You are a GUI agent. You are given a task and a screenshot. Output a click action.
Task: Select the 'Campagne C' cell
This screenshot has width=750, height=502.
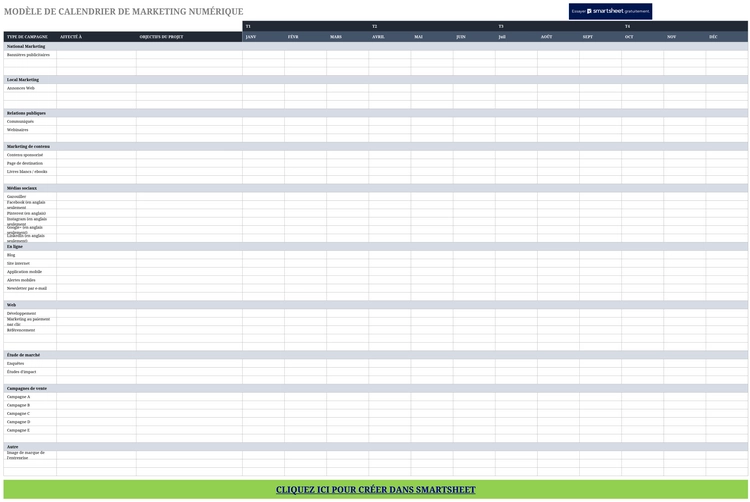[x=30, y=414]
